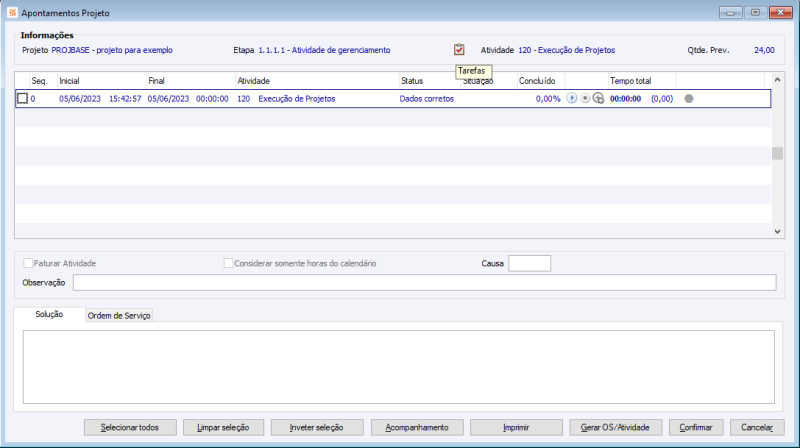800x448 pixels.
Task: Select the '15:42:57' start time cell
Action: 125,98
